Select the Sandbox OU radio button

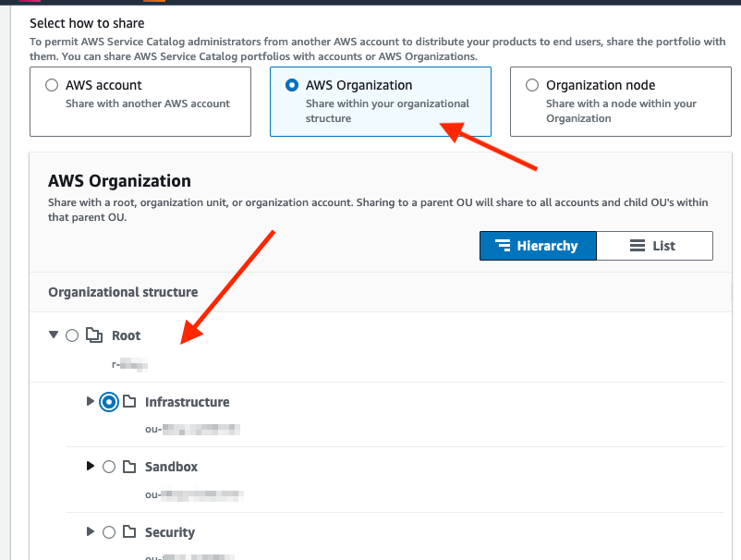coord(109,467)
